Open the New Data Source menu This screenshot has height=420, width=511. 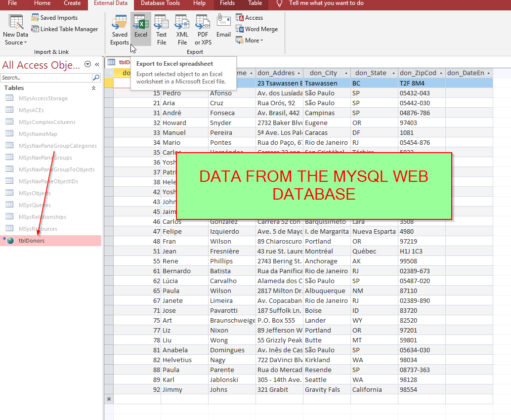click(15, 30)
